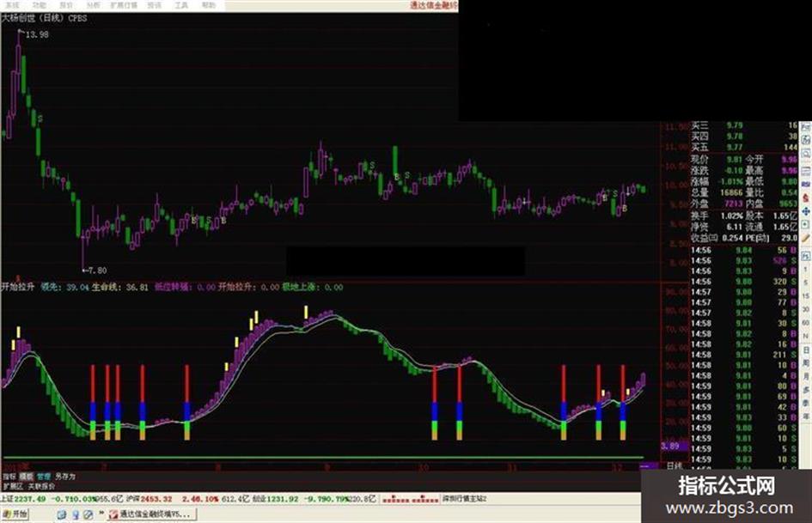The image size is (812, 523).
Task: Click tick row 14:56 with volume 320
Action: [744, 282]
